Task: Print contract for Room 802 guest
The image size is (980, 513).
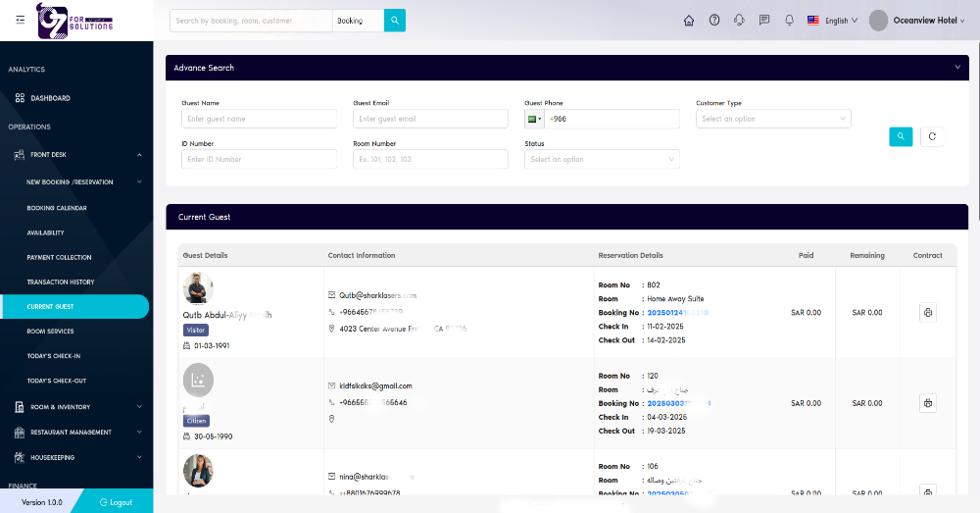Action: [928, 313]
